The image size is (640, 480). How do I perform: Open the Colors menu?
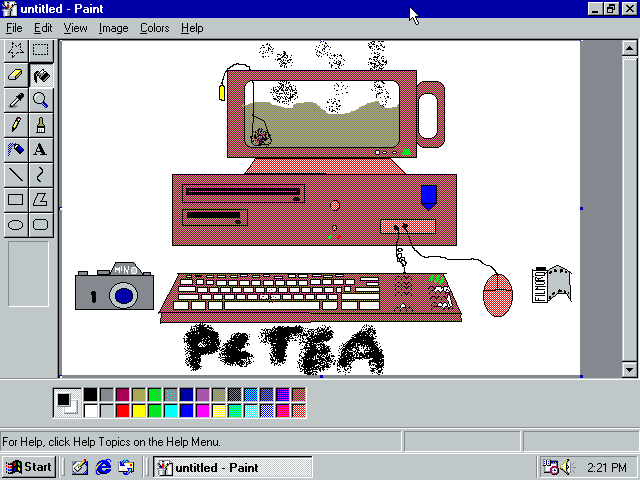tap(155, 28)
